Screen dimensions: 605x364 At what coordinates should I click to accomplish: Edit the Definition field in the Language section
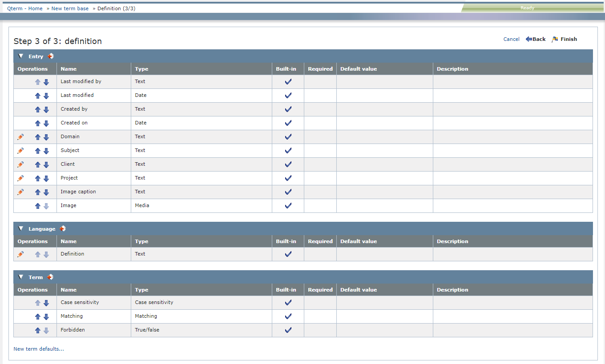click(x=20, y=254)
